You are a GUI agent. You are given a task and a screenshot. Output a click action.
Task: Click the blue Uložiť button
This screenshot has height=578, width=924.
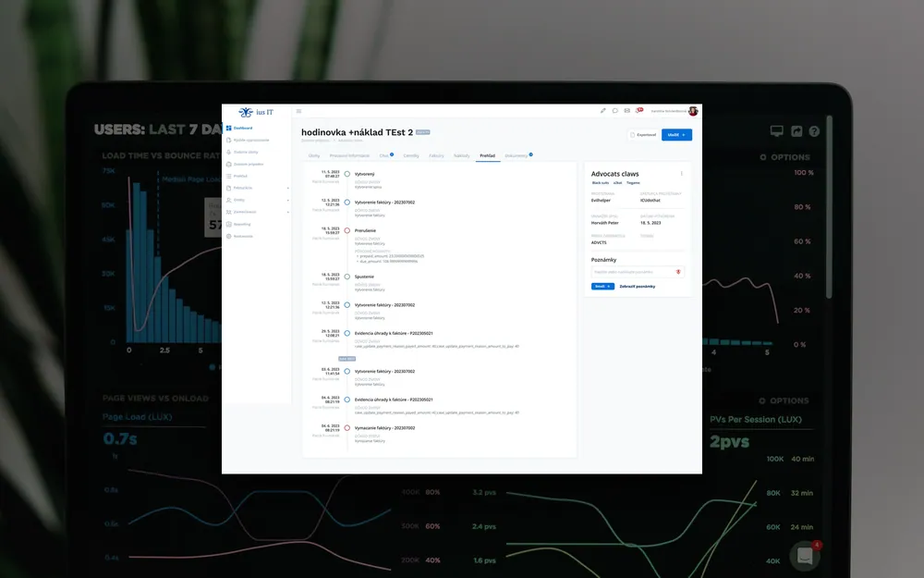click(x=676, y=135)
